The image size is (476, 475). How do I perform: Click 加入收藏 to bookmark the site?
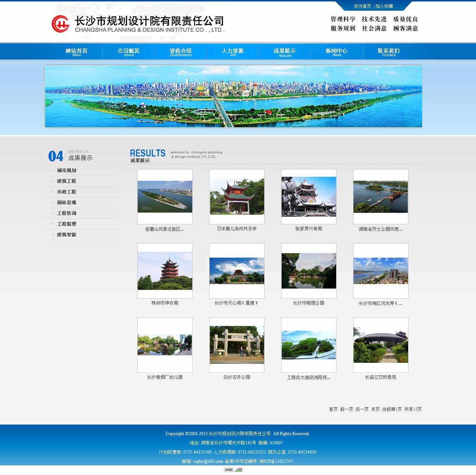point(384,6)
